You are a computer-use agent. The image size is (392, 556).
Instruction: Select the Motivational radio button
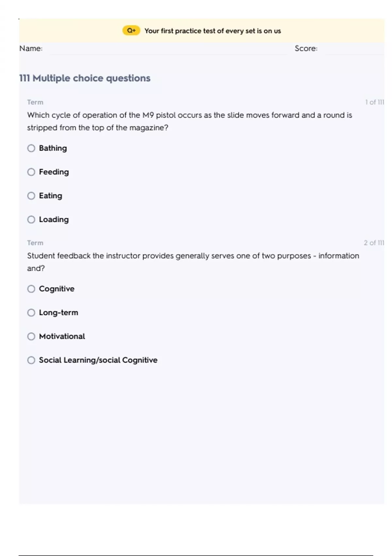(31, 336)
